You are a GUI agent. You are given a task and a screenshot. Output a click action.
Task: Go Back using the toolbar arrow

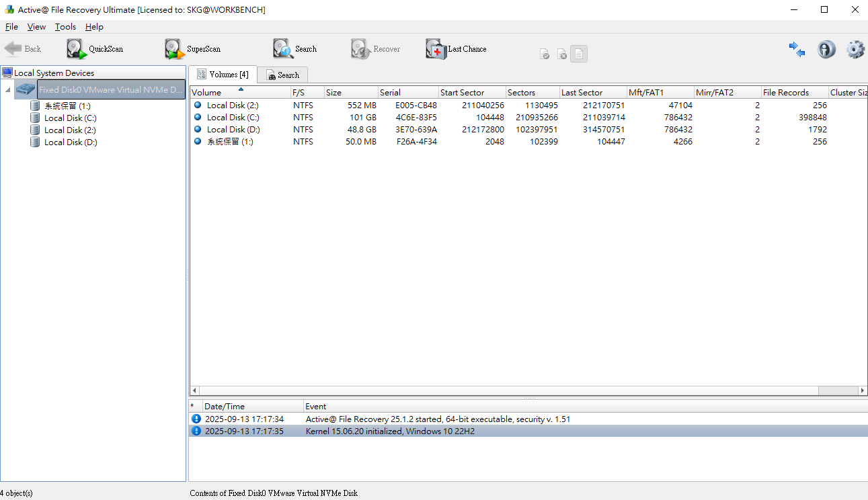(23, 49)
